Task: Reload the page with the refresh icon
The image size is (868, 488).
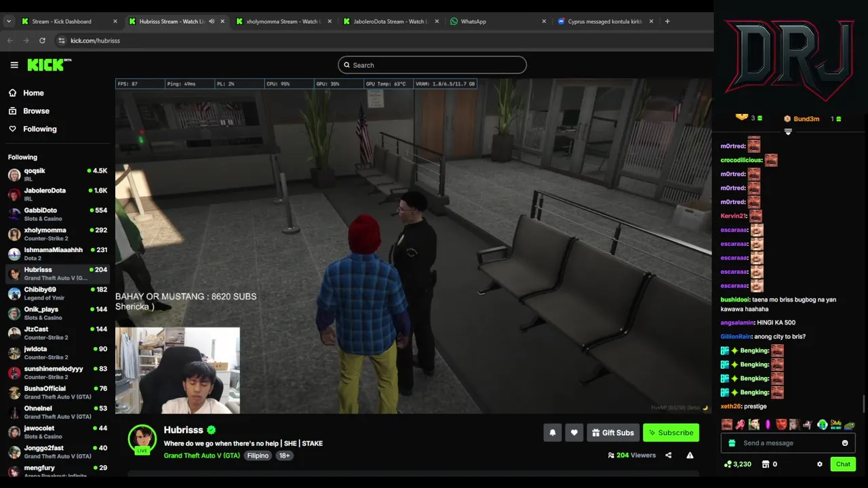Action: tap(42, 41)
